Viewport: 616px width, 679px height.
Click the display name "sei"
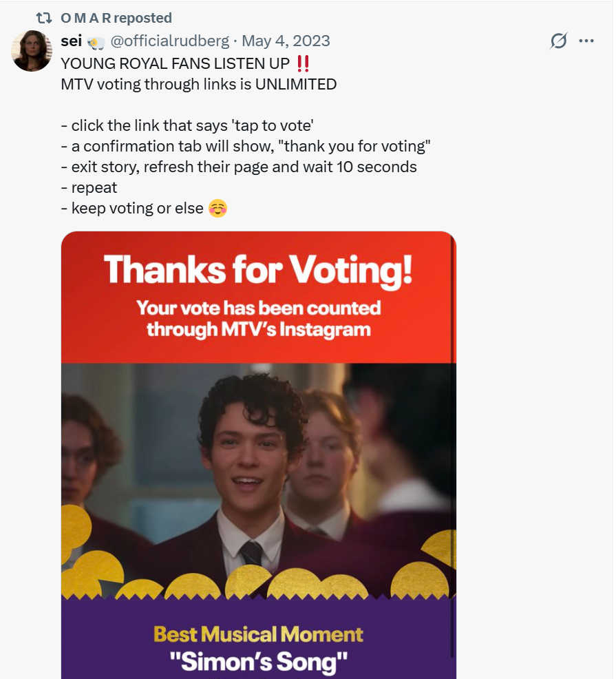[x=72, y=41]
